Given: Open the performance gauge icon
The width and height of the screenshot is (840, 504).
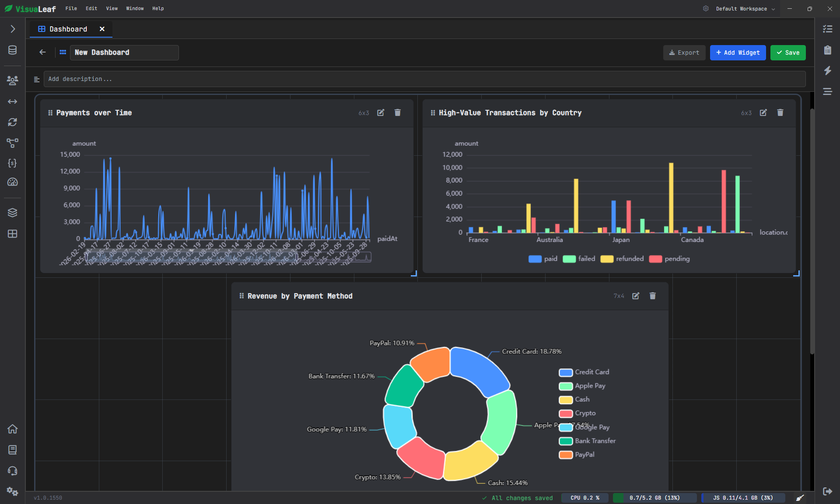Looking at the screenshot, I should coord(12,182).
